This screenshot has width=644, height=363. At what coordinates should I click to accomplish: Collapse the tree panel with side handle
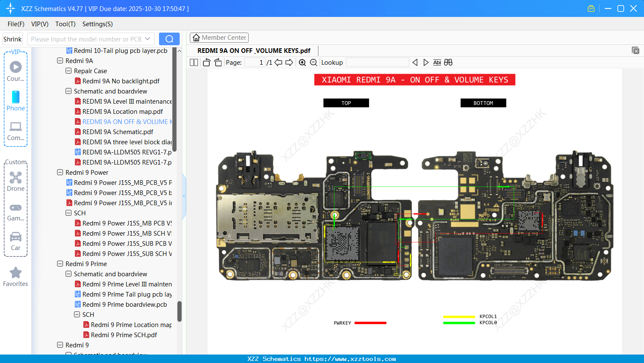[x=184, y=196]
